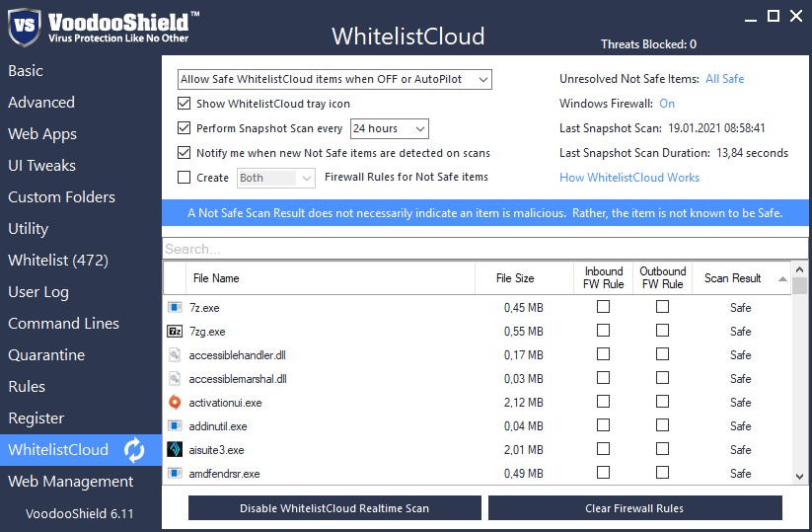Click Windows Firewall On link
812x532 pixels.
tap(667, 104)
